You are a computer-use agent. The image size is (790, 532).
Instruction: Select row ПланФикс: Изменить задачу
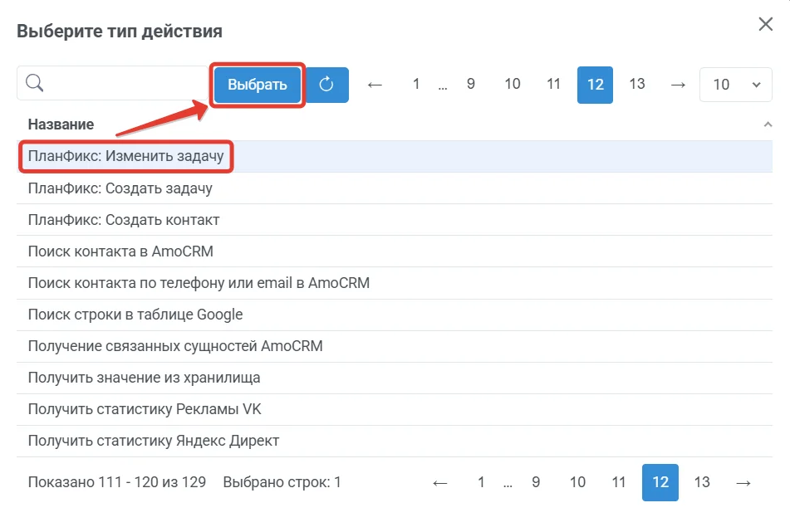click(x=395, y=157)
